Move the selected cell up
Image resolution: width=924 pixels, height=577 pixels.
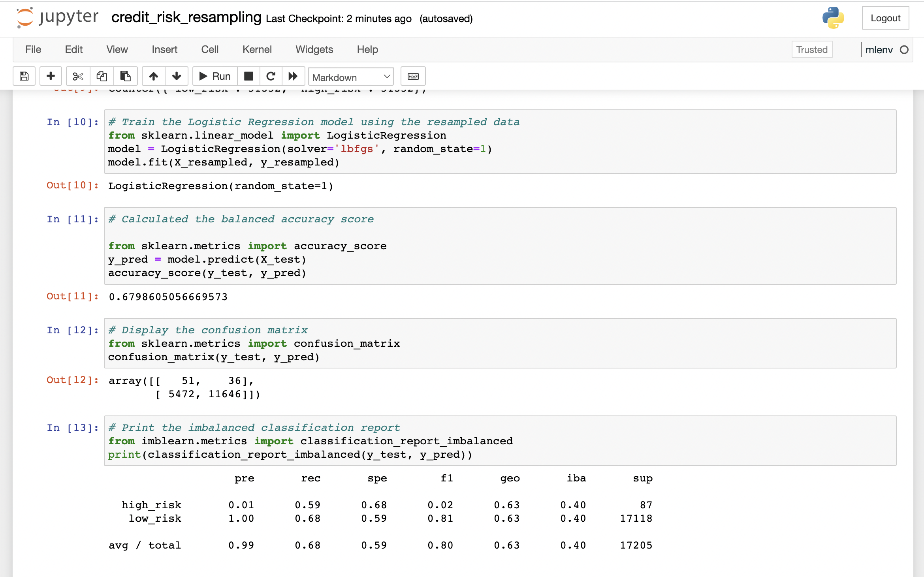pyautogui.click(x=154, y=76)
